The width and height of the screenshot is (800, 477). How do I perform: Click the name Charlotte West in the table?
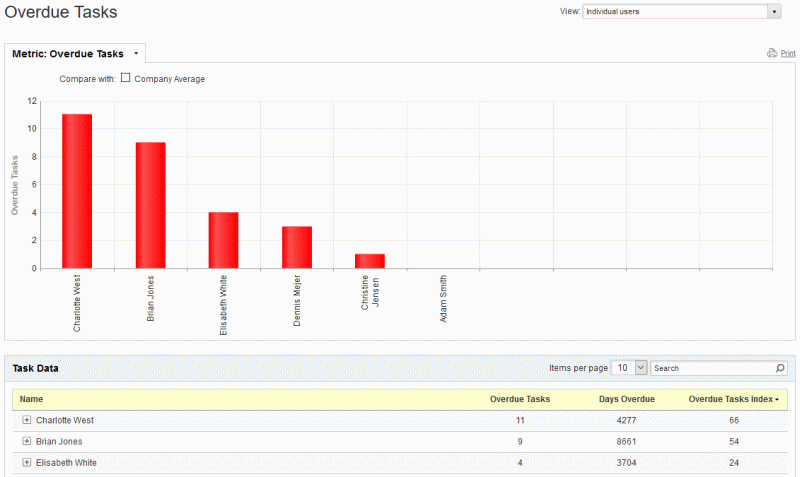[65, 420]
